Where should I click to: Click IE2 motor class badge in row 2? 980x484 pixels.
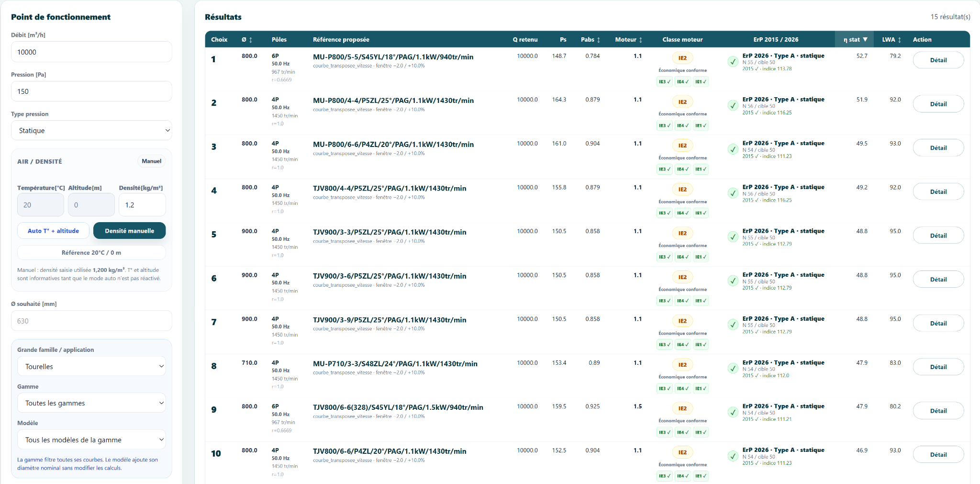[682, 102]
